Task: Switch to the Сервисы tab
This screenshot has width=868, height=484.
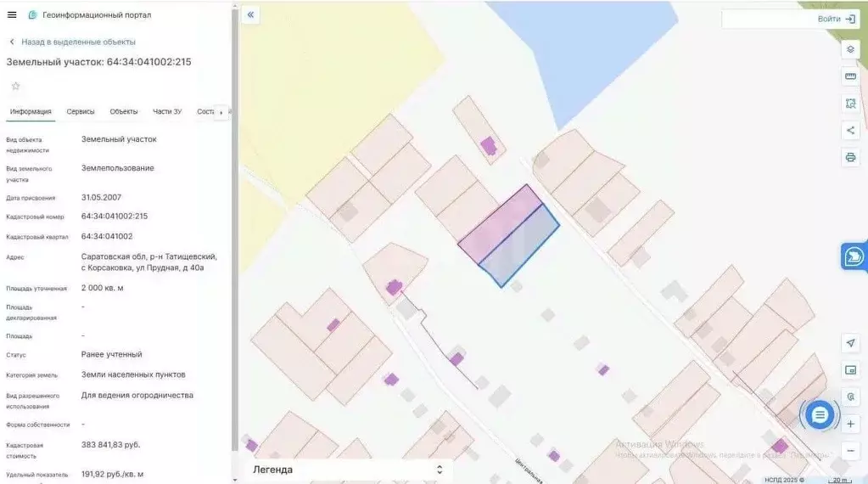Action: [81, 111]
